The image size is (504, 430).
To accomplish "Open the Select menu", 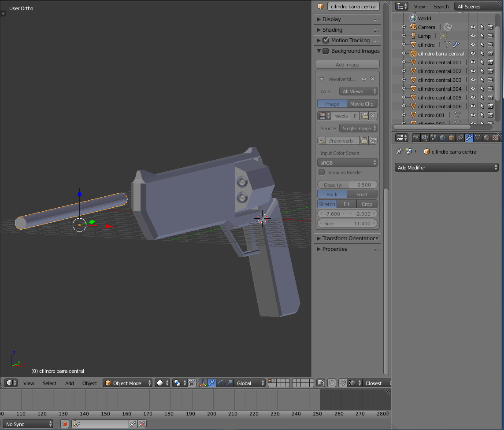I will click(x=49, y=383).
